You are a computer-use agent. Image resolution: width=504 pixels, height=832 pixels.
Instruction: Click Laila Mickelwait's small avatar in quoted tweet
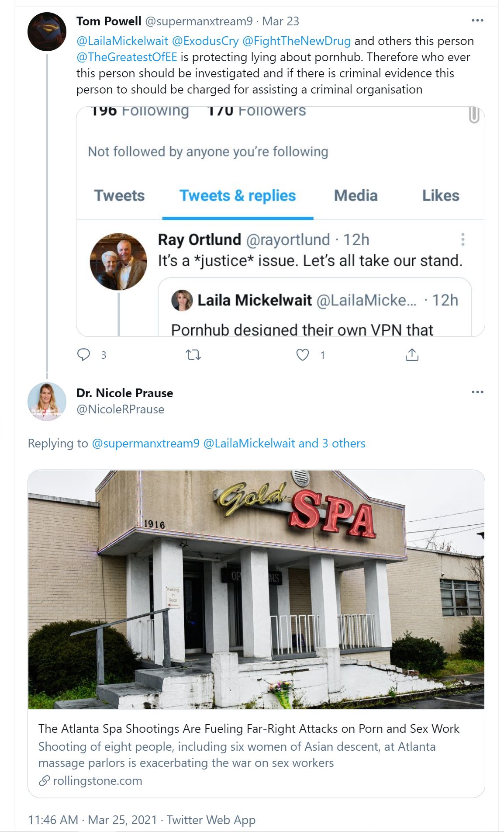tap(182, 300)
